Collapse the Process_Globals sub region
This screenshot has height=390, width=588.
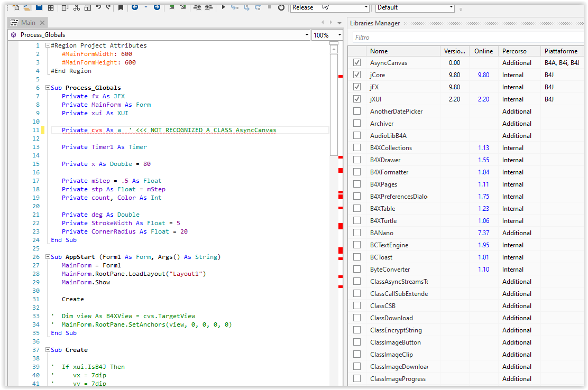47,87
